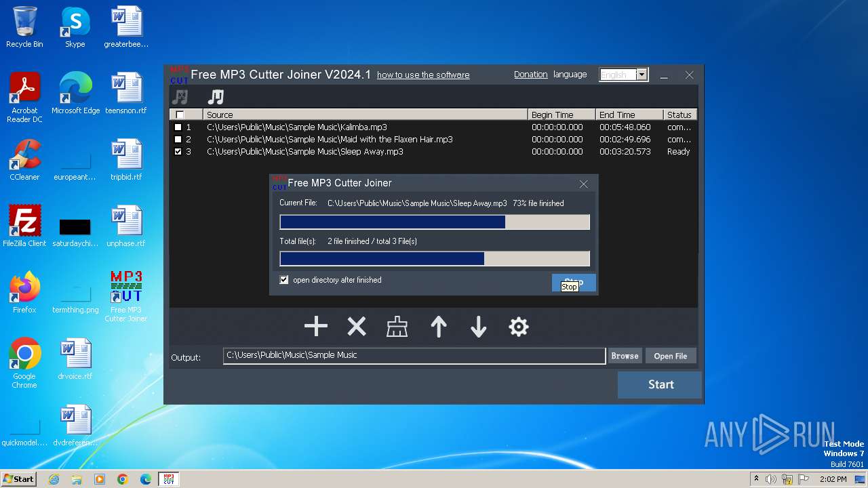Click the total files progress bar
Viewport: 868px width, 488px height.
435,258
